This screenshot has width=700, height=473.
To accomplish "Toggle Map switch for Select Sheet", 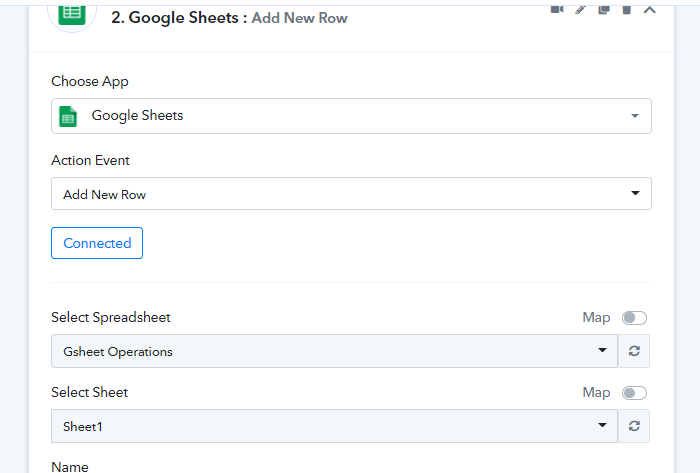I will click(634, 393).
